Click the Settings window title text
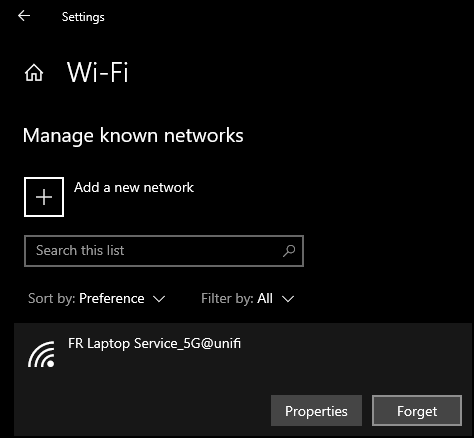This screenshot has width=474, height=440. tap(83, 17)
